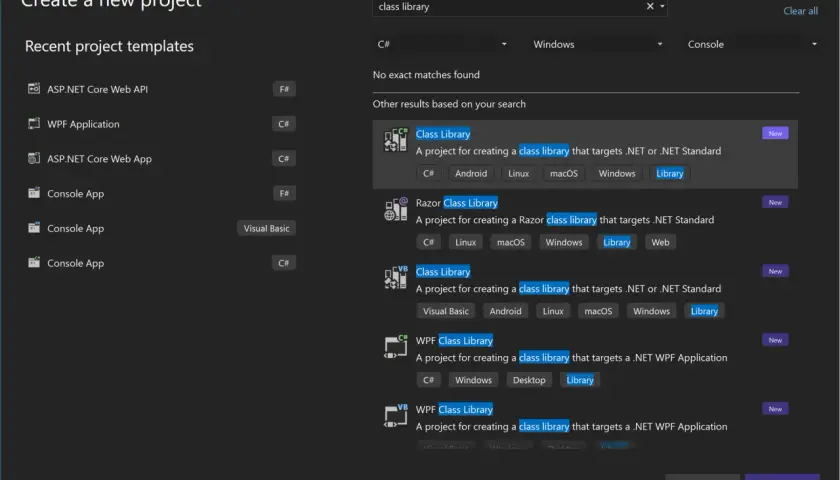
Task: Click the highlighted Library tag on C# Class Library
Action: tap(670, 173)
